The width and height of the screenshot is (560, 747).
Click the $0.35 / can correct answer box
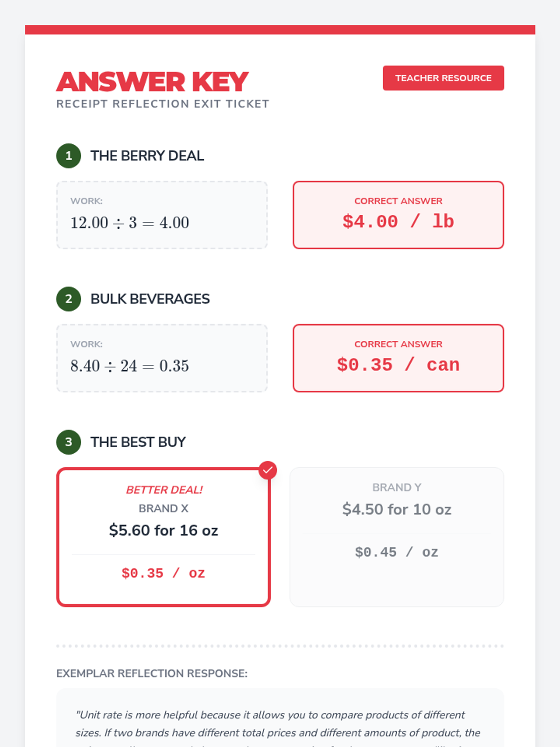pos(398,358)
